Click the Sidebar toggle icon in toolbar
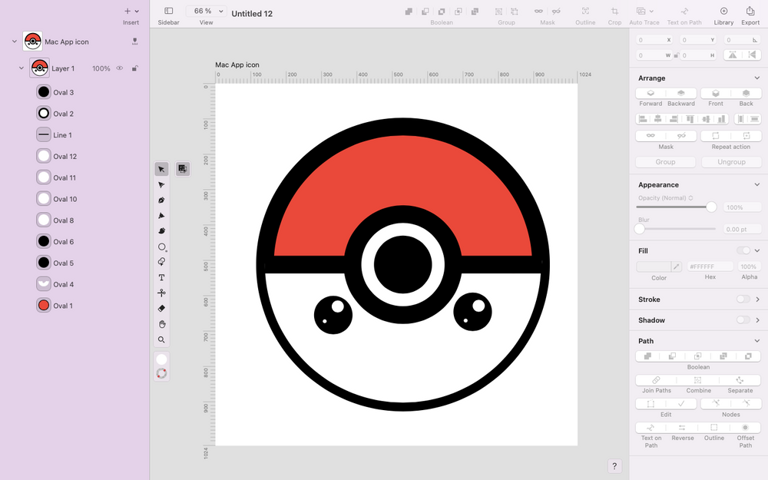The height and width of the screenshot is (480, 768). coord(168,11)
